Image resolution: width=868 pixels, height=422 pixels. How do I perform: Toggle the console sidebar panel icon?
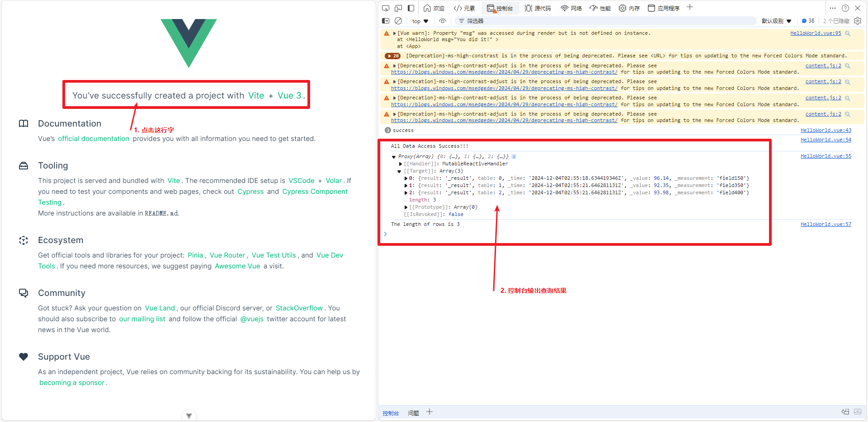386,21
